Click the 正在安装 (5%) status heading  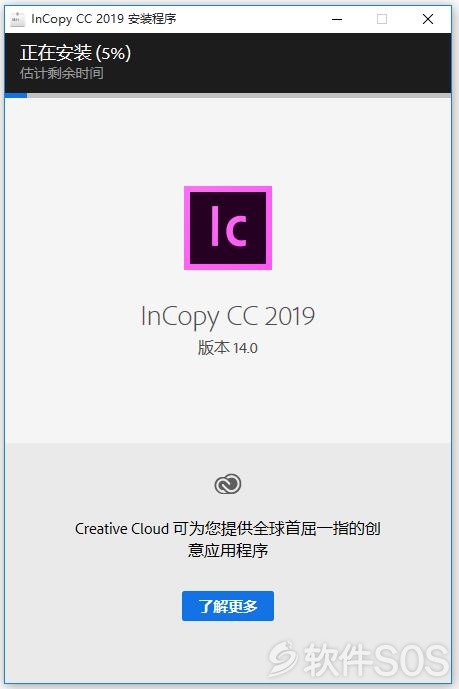(x=76, y=53)
